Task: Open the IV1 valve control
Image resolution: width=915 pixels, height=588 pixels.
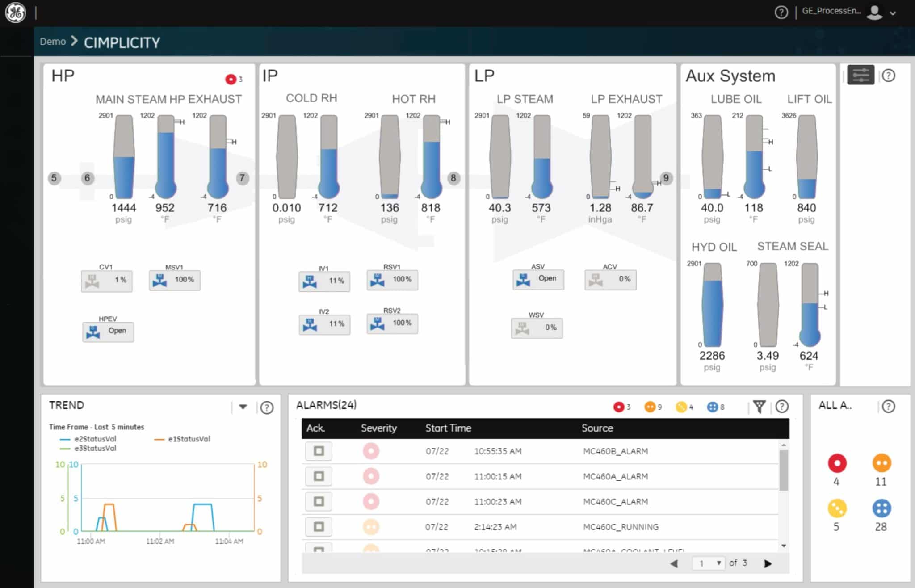Action: [324, 281]
